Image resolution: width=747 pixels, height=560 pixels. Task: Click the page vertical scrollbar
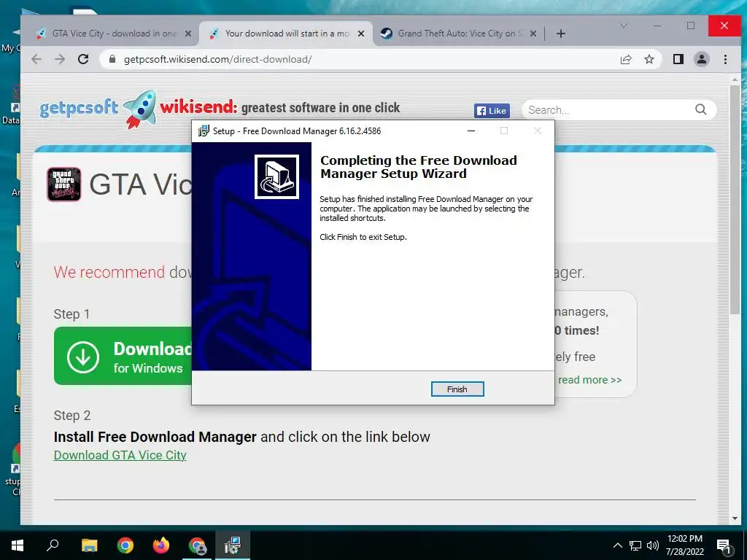click(735, 200)
